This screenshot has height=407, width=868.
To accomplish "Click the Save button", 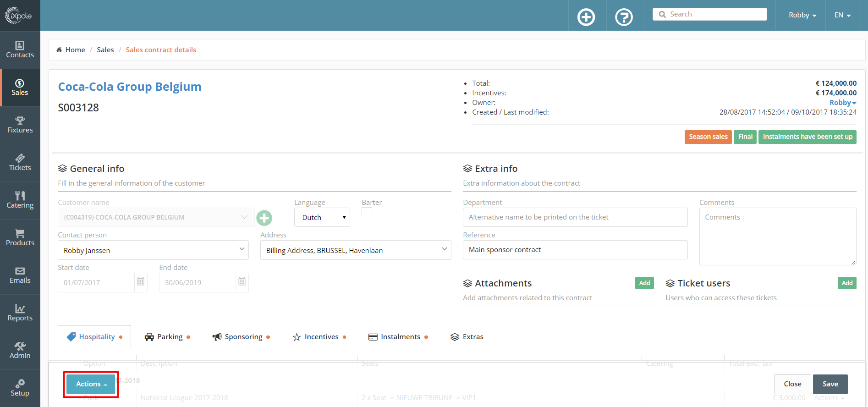I will [830, 384].
